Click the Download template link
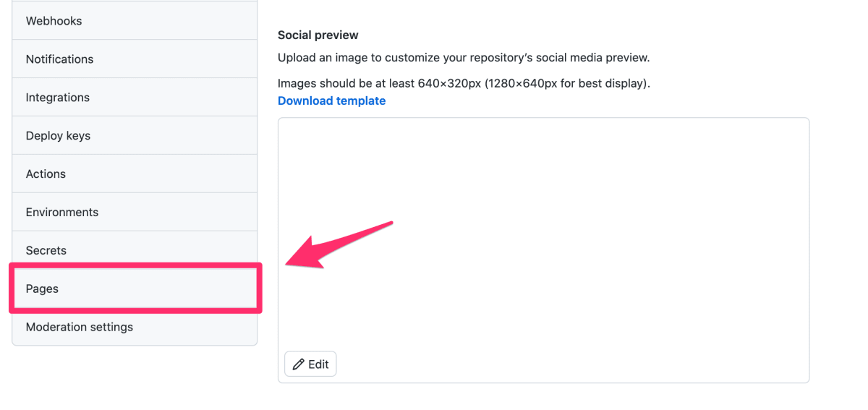The height and width of the screenshot is (410, 868). (331, 101)
